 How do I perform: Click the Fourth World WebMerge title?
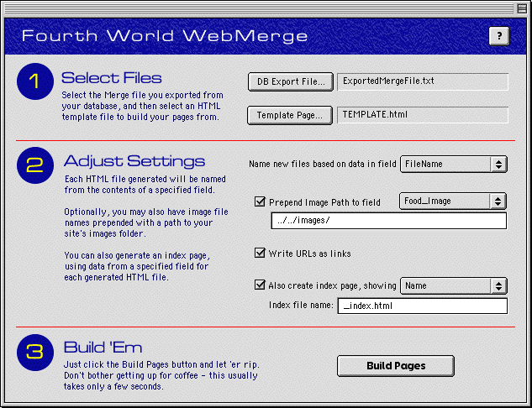[165, 35]
